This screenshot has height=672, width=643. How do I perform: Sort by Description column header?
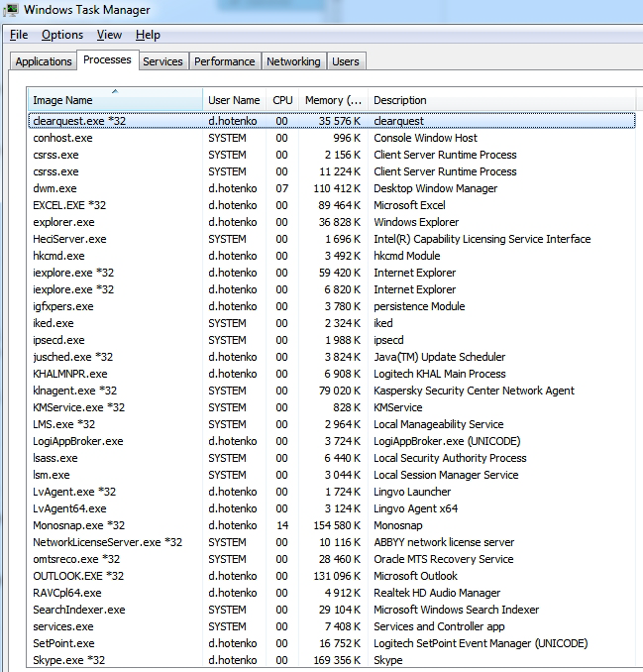[x=501, y=100]
